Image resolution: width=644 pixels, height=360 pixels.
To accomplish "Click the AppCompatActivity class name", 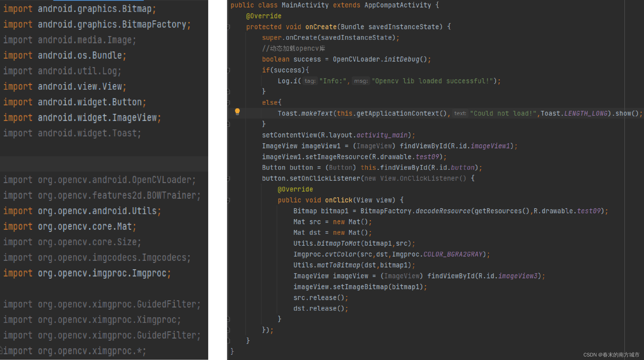I will click(397, 5).
